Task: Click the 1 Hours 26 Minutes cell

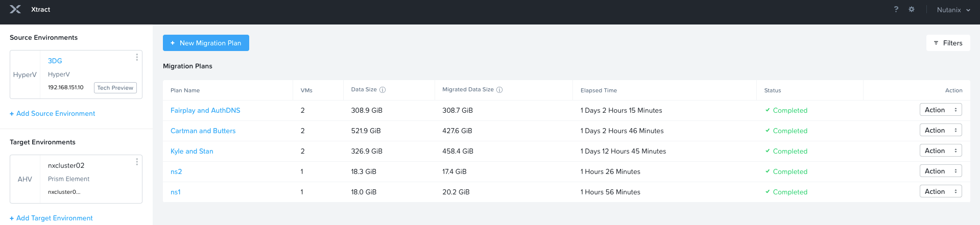Action: click(x=610, y=171)
